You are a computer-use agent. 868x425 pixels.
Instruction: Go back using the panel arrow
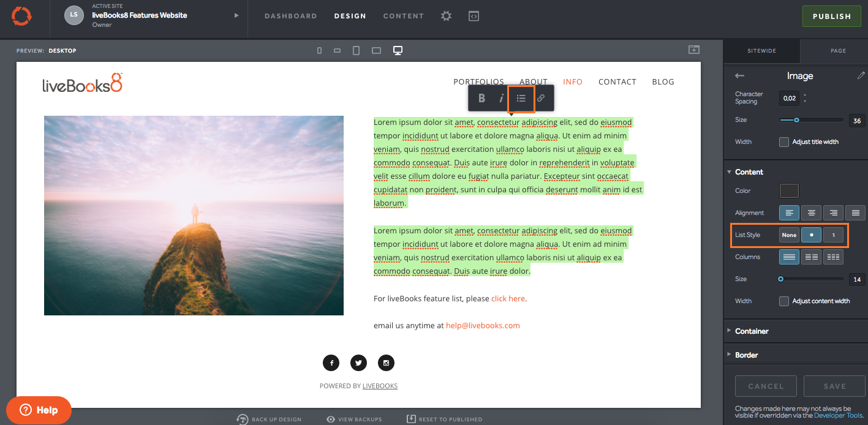(x=739, y=76)
